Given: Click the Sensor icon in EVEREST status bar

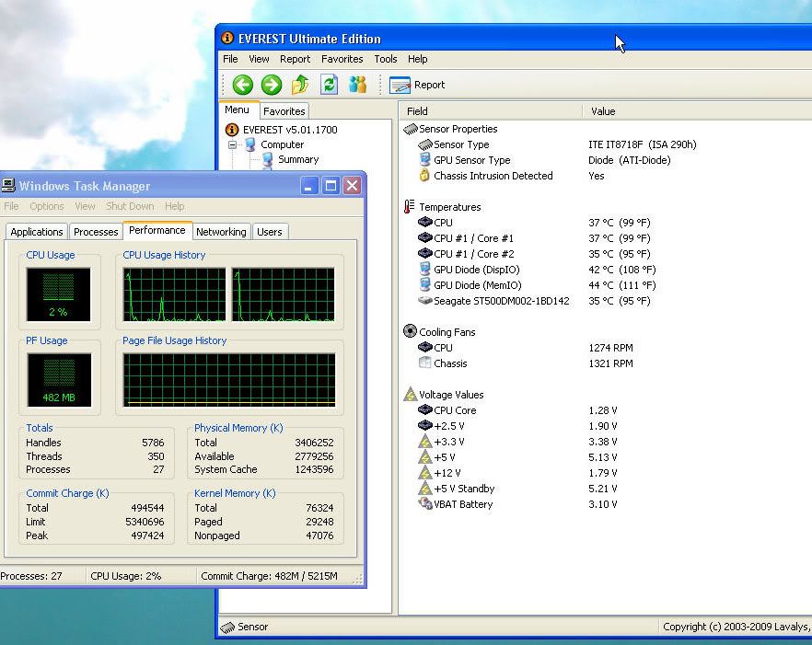Looking at the screenshot, I should click(227, 628).
